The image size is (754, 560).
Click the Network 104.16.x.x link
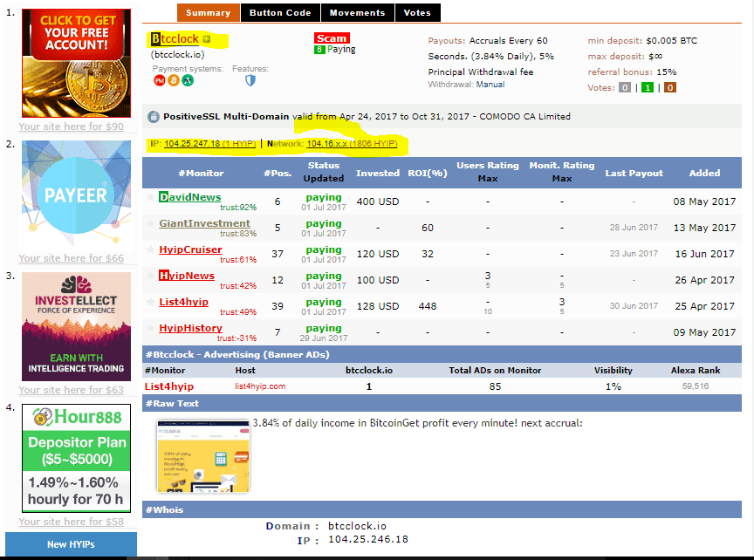[x=352, y=144]
